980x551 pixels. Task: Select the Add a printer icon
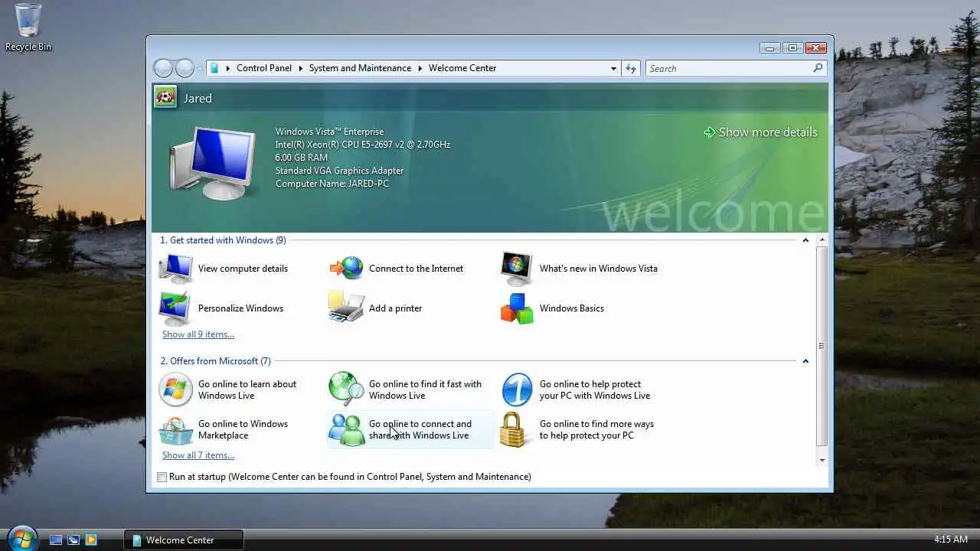[347, 308]
